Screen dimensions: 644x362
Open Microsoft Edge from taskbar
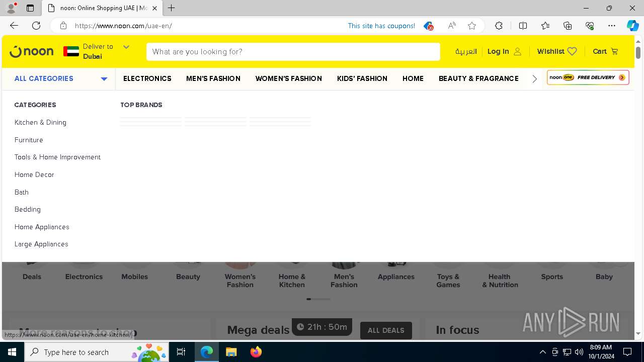pos(207,352)
